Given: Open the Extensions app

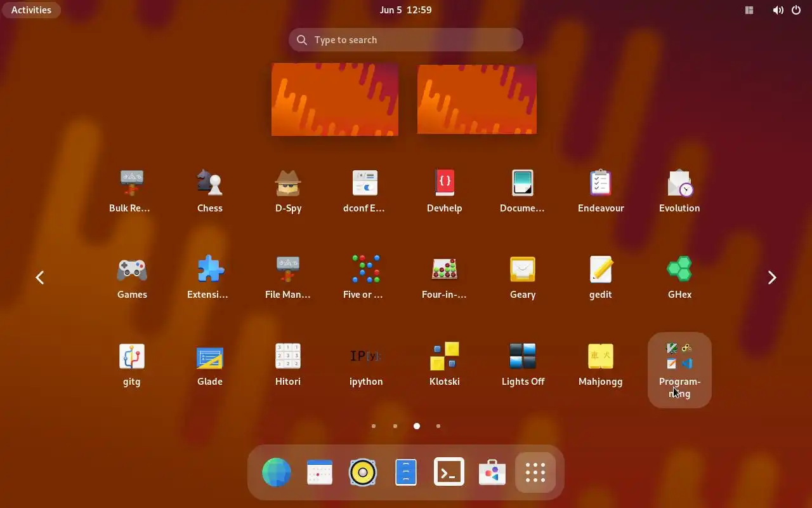Looking at the screenshot, I should tap(209, 277).
